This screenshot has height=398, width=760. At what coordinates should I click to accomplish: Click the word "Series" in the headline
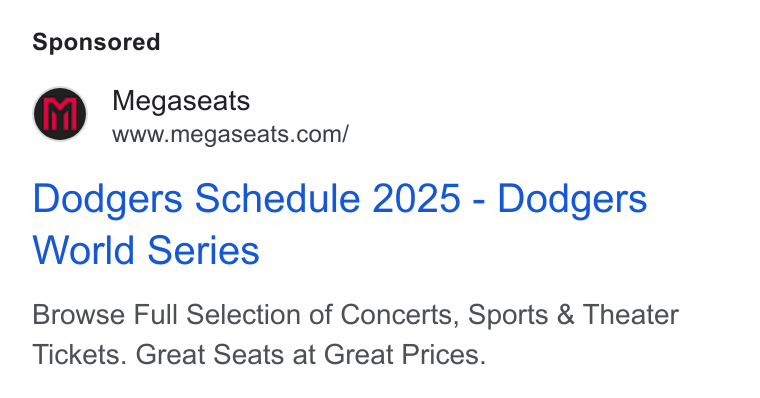pos(204,251)
